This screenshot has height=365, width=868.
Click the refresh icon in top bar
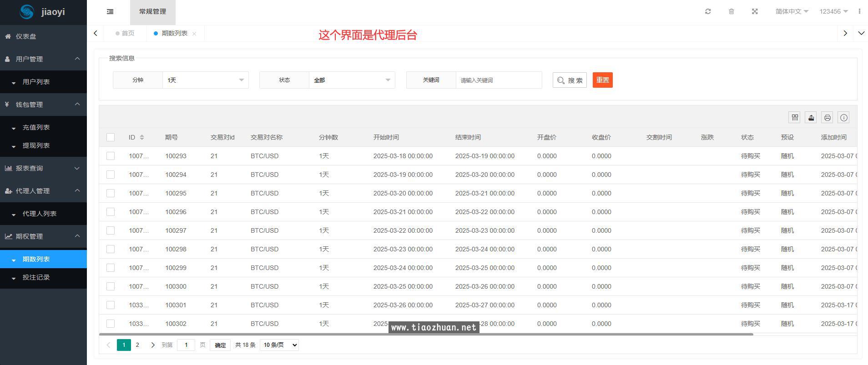708,11
